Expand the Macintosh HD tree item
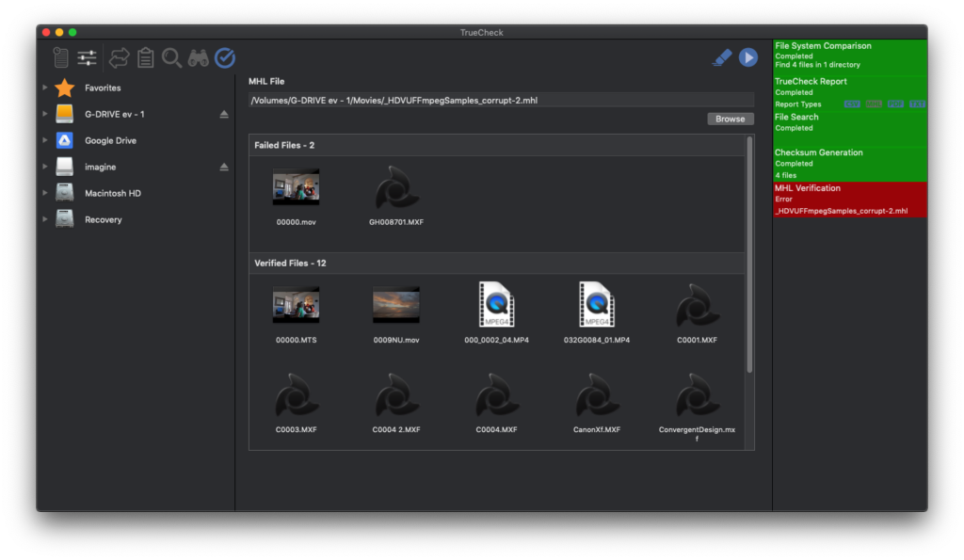Image resolution: width=964 pixels, height=560 pixels. point(45,193)
